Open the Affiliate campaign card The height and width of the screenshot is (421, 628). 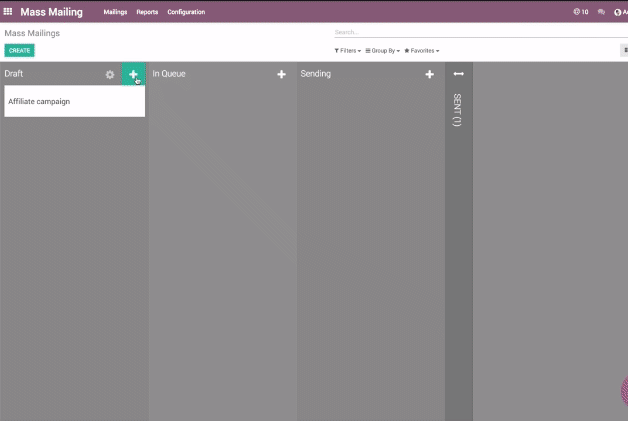tap(74, 101)
